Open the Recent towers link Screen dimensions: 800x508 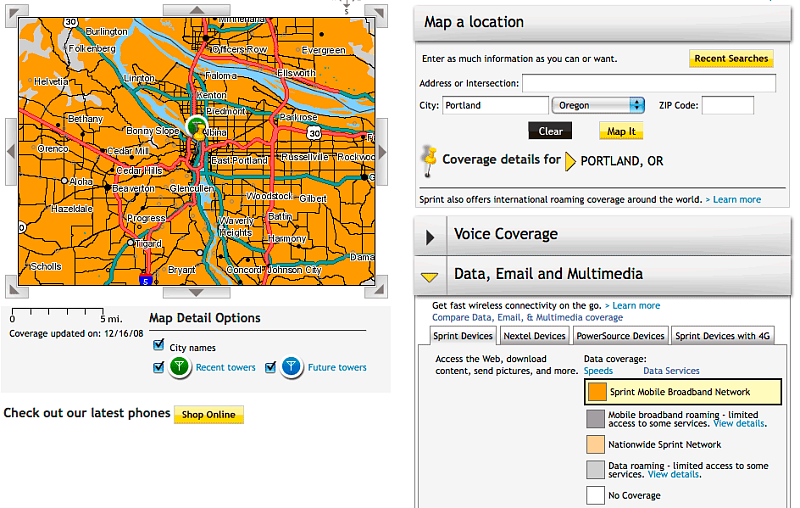point(226,367)
